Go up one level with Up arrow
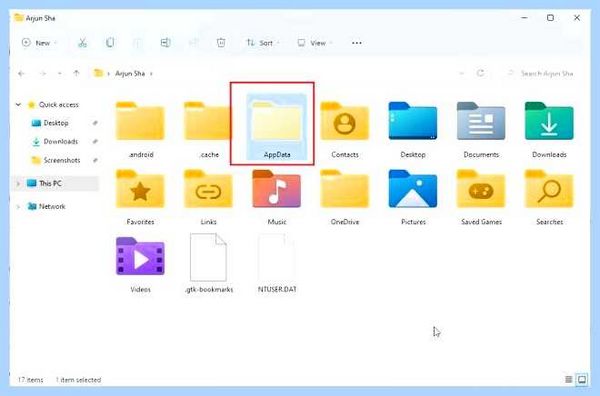 coord(77,73)
